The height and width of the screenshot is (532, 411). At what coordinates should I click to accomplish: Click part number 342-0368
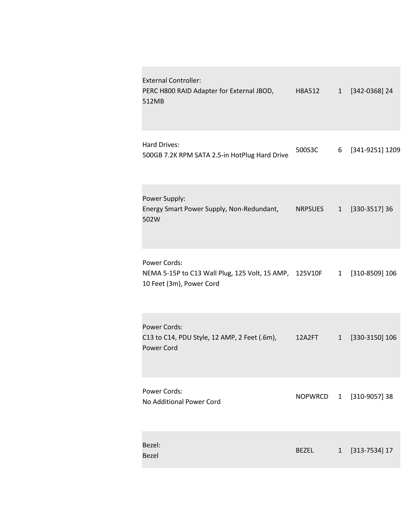pos(367,91)
